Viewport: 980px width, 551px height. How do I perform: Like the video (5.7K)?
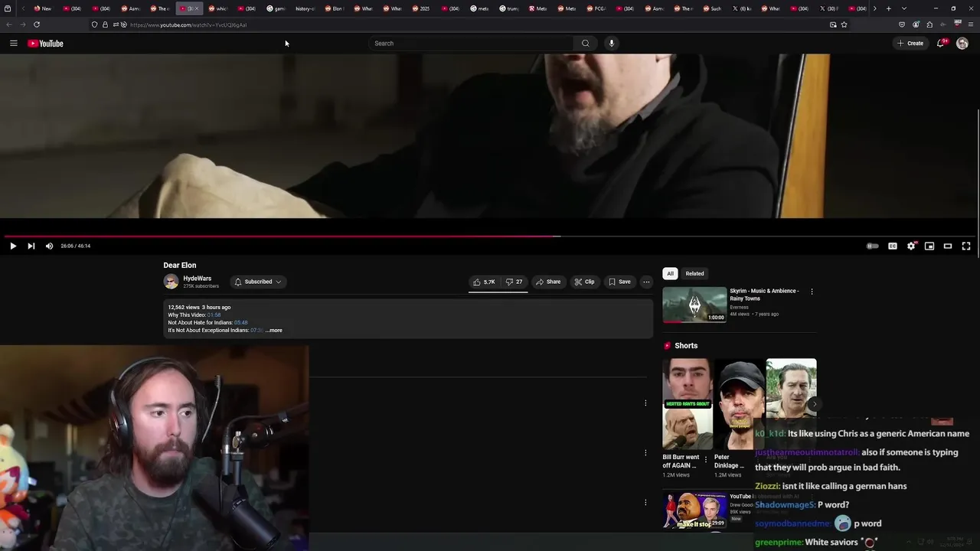pos(484,282)
